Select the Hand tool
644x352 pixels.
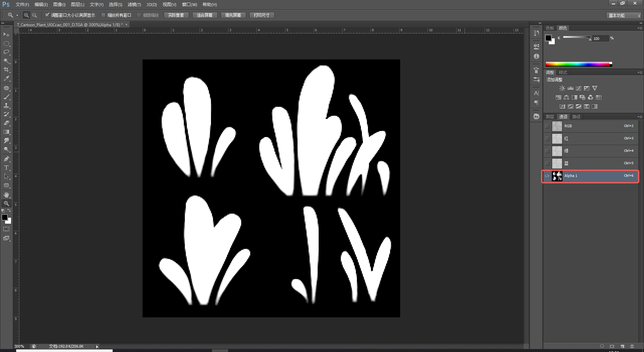click(6, 195)
